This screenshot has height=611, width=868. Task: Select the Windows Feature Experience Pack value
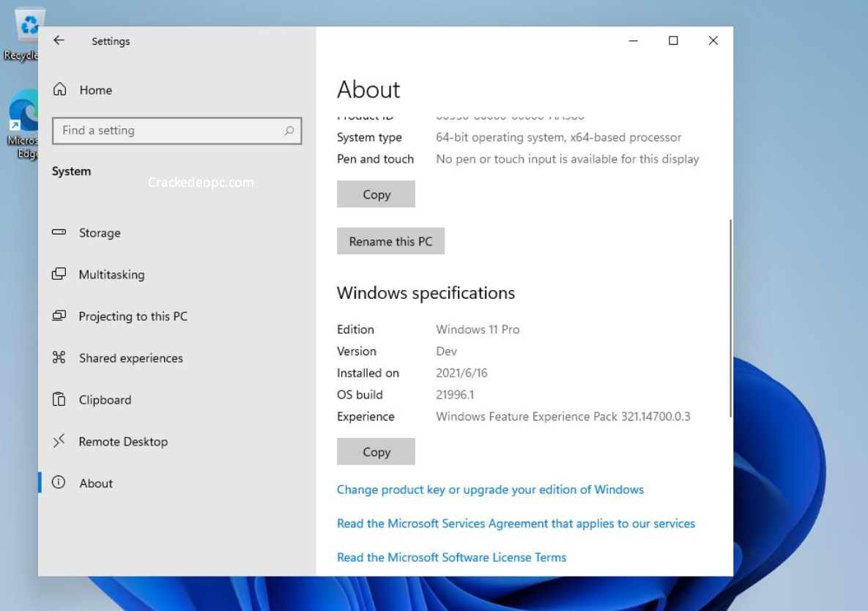563,416
